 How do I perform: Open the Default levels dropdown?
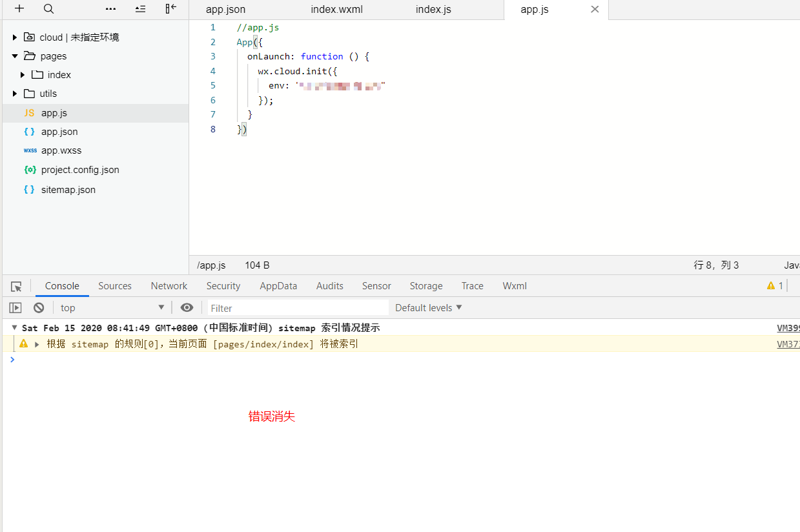coord(428,307)
